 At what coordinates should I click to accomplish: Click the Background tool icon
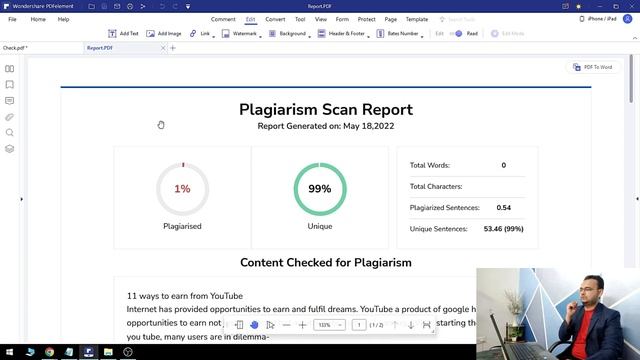point(272,33)
